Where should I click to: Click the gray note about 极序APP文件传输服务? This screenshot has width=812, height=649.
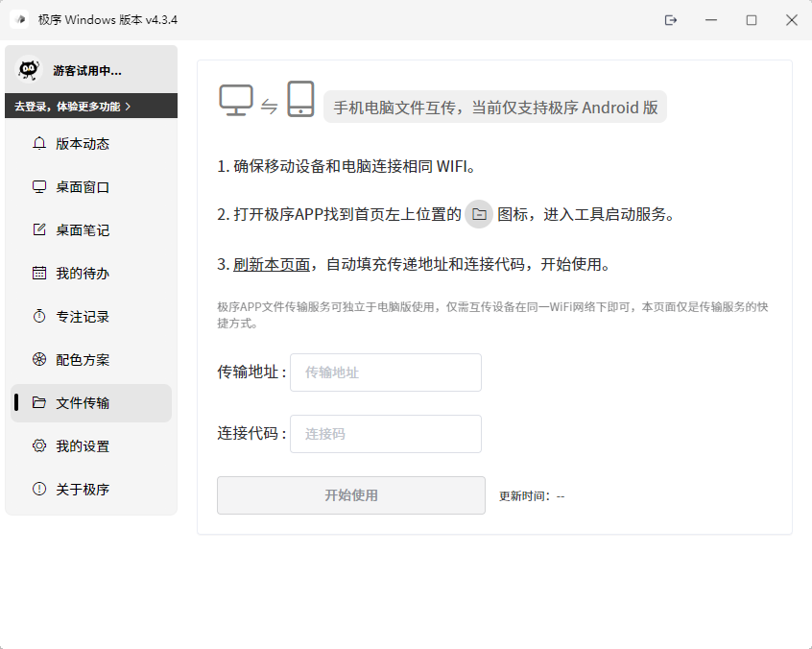tap(492, 315)
